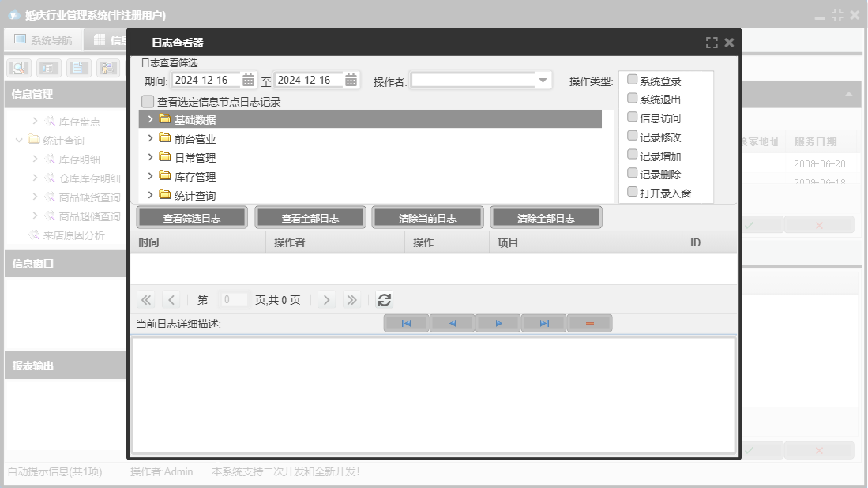The width and height of the screenshot is (868, 488).
Task: Tick the 记录删除 checkbox
Action: click(632, 174)
